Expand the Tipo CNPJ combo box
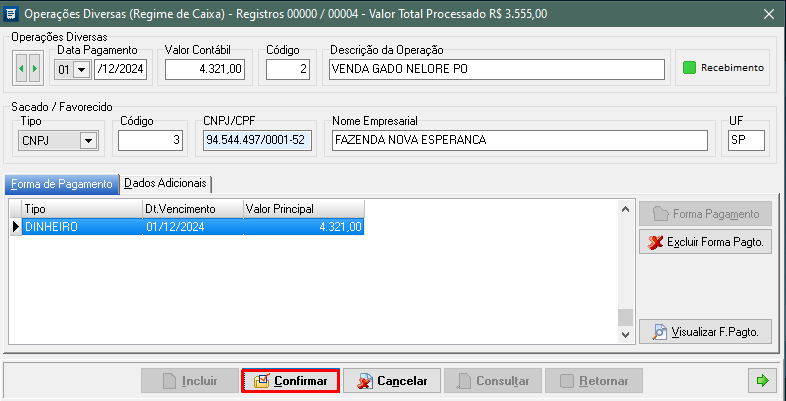The height and width of the screenshot is (401, 786). (x=88, y=141)
